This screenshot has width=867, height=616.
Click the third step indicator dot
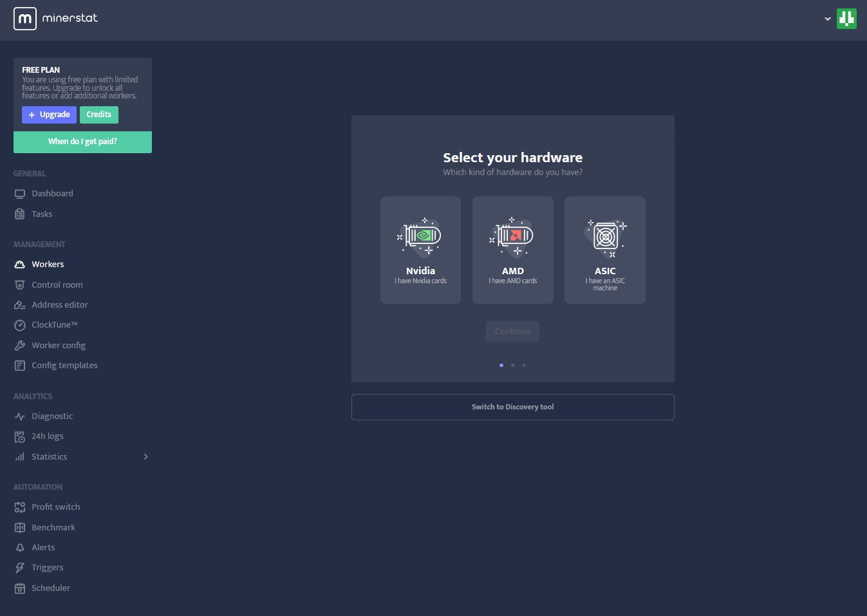pyautogui.click(x=525, y=366)
